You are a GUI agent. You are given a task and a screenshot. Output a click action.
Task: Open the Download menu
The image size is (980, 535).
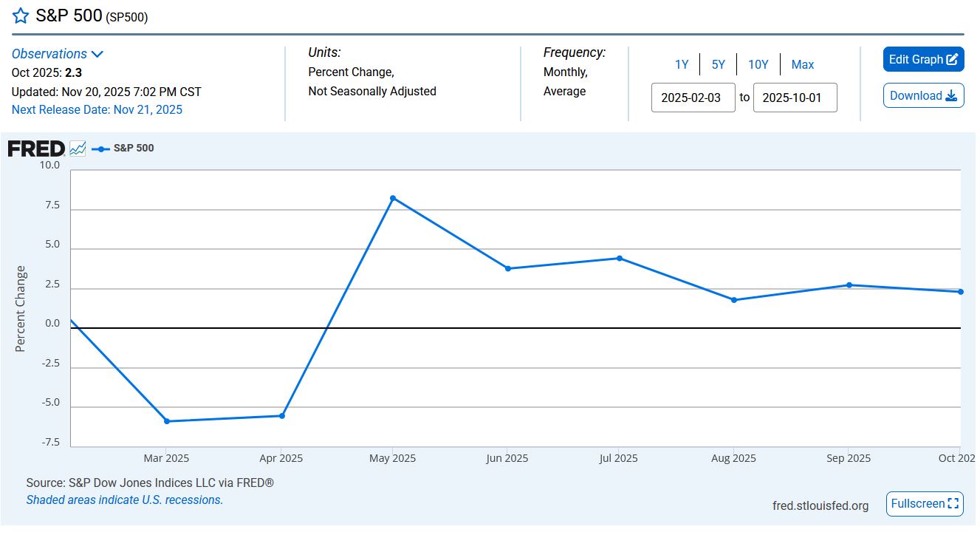923,96
